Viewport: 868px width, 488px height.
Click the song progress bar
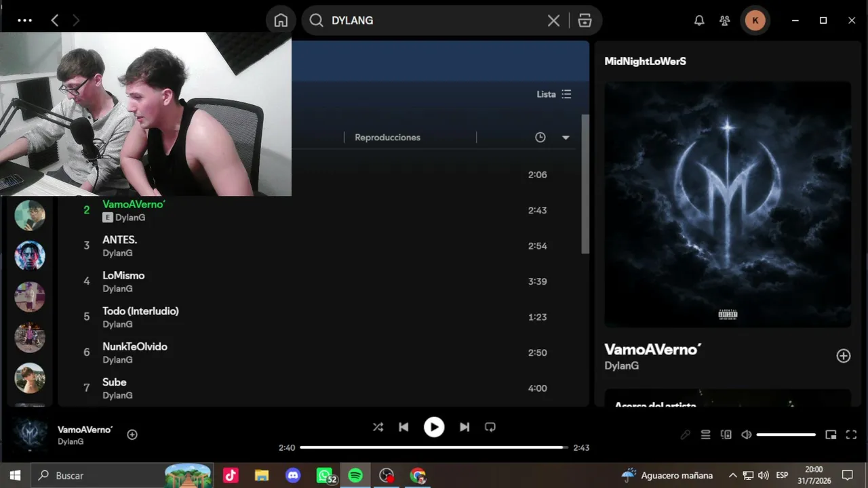coord(434,447)
